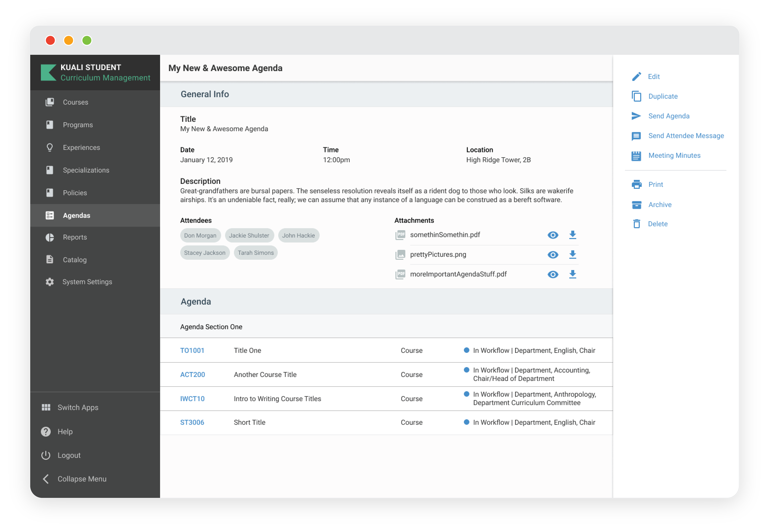Download prettyPictures.png attachment

point(572,254)
